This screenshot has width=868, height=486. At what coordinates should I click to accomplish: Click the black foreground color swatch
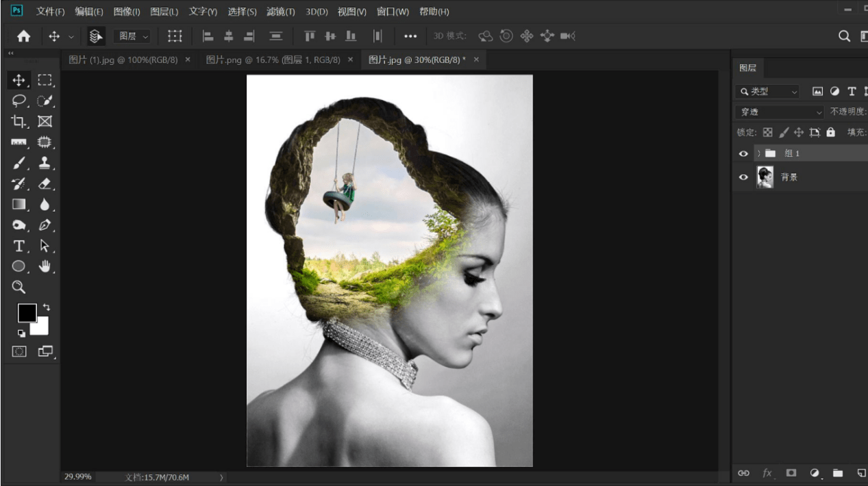click(x=27, y=314)
